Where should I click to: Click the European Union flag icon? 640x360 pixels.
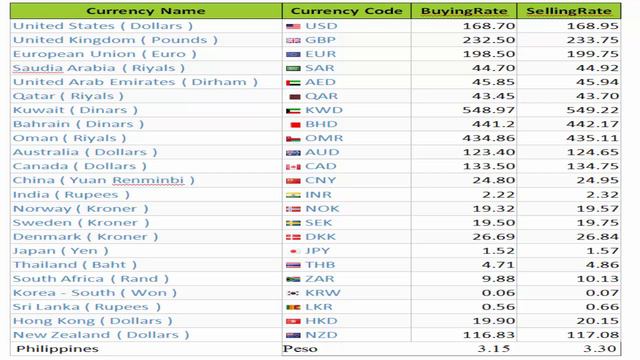tap(293, 54)
